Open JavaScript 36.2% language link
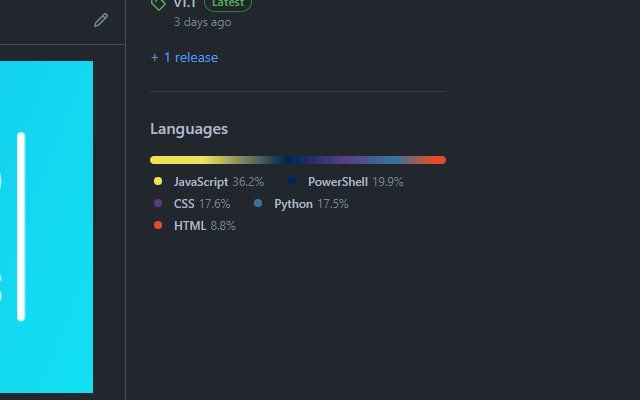640x400 pixels. tap(218, 182)
